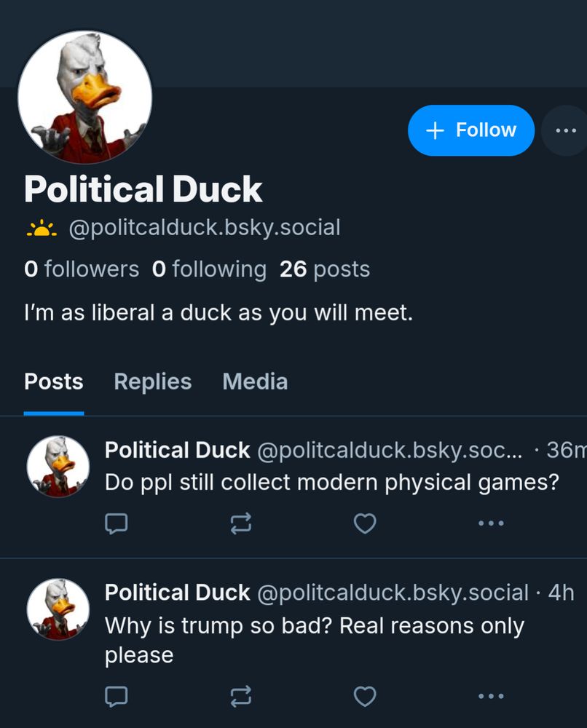This screenshot has height=728, width=587.
Task: Click avatar on the physical games post
Action: [x=58, y=467]
